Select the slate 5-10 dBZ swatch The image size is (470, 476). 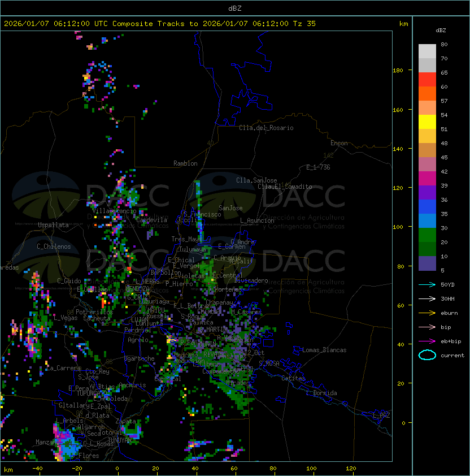click(427, 263)
